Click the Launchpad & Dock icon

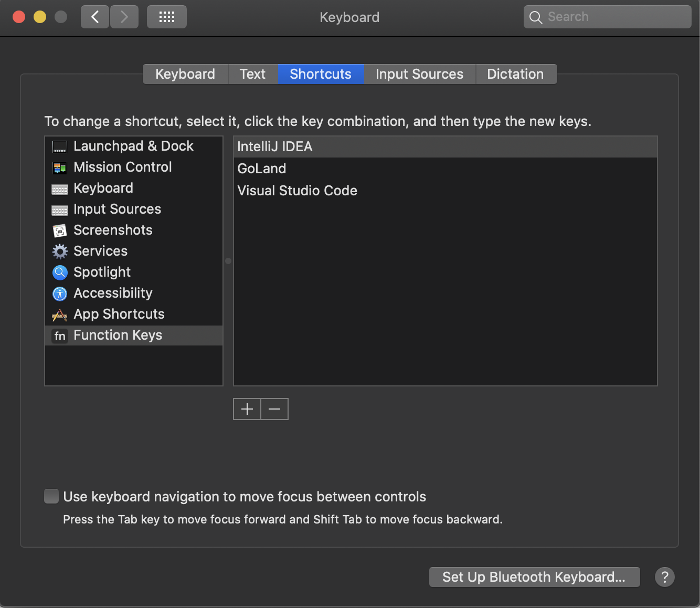[60, 147]
